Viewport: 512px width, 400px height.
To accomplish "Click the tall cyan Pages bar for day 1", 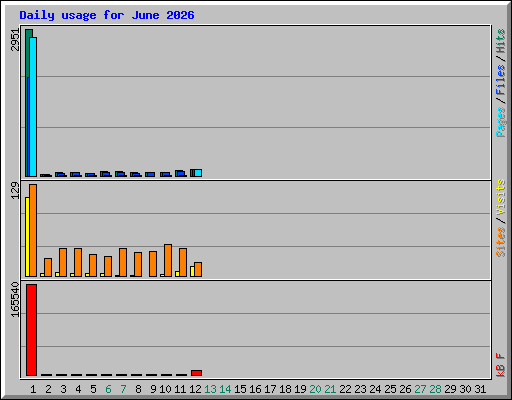I will pos(33,107).
